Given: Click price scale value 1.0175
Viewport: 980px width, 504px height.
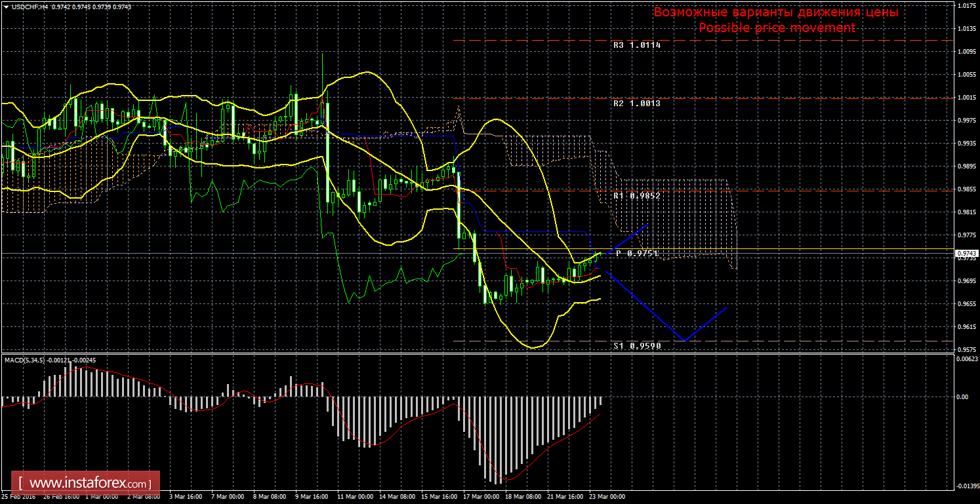Looking at the screenshot, I should (x=967, y=6).
